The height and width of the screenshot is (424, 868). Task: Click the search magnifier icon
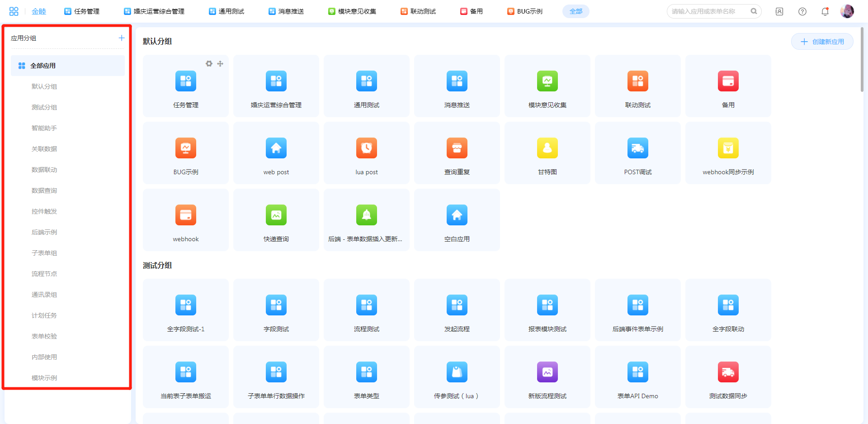754,11
